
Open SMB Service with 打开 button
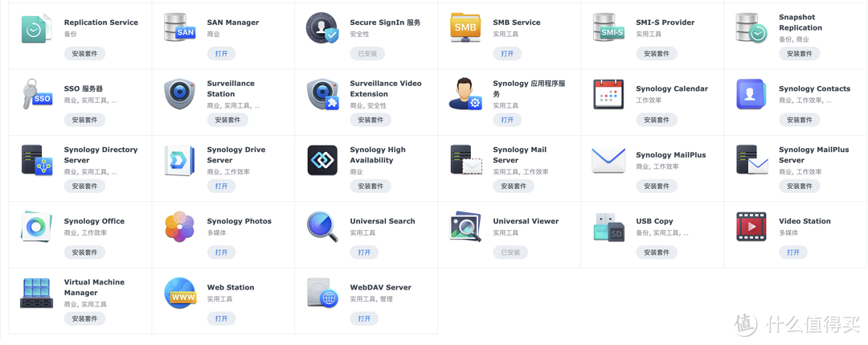507,54
